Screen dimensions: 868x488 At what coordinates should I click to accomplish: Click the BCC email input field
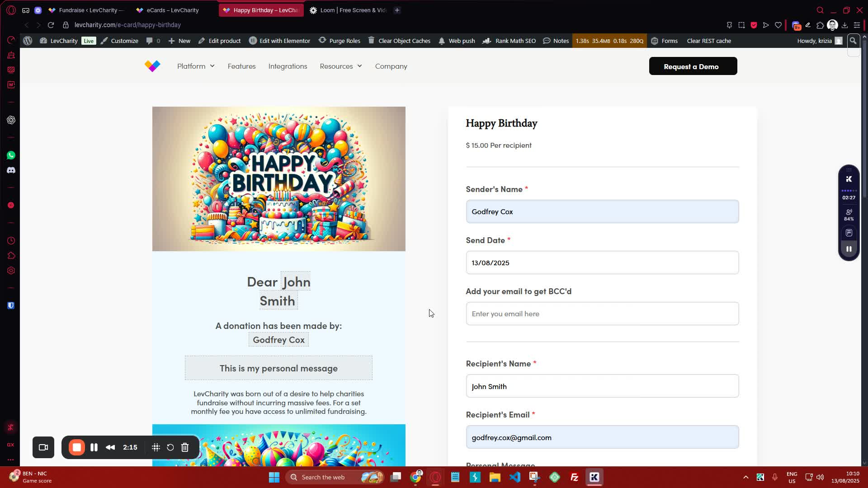[x=602, y=314]
